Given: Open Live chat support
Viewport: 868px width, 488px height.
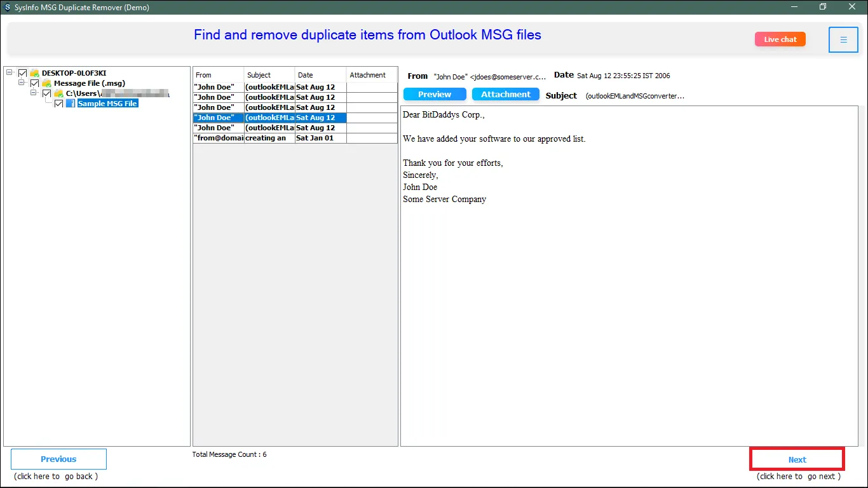Looking at the screenshot, I should point(780,39).
